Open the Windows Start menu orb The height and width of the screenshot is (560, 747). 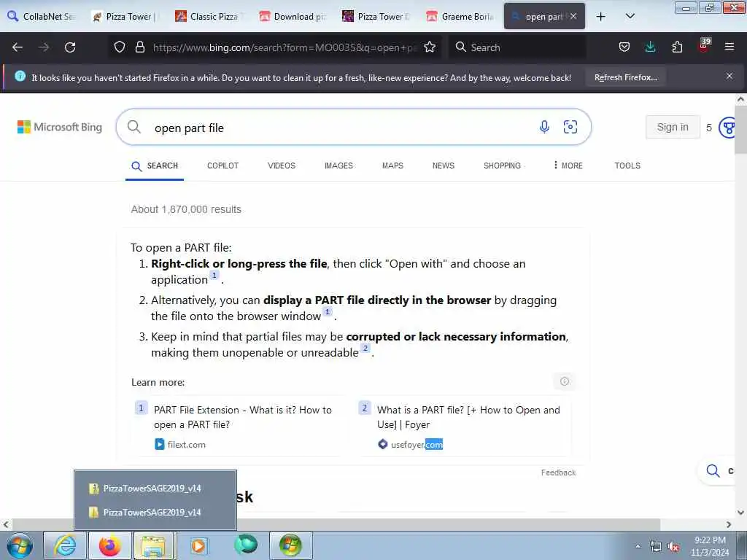tap(20, 545)
